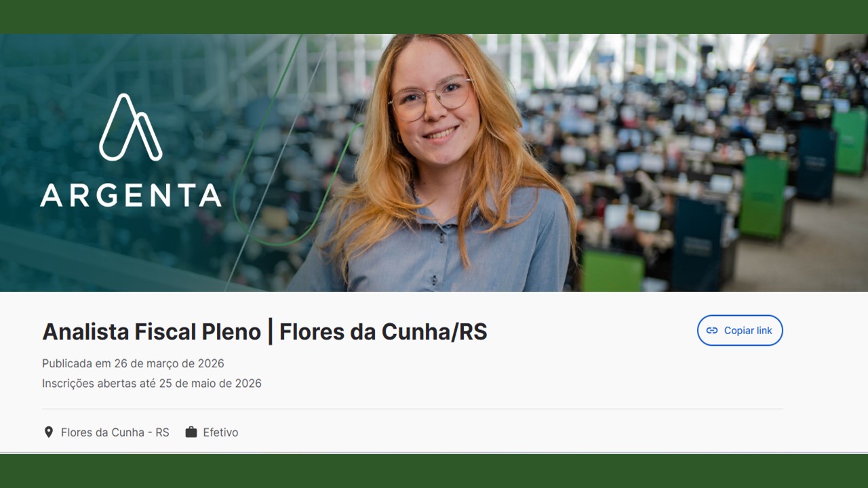Click the woman's eyeglasses in the photo
Image resolution: width=868 pixels, height=488 pixels.
[x=430, y=98]
